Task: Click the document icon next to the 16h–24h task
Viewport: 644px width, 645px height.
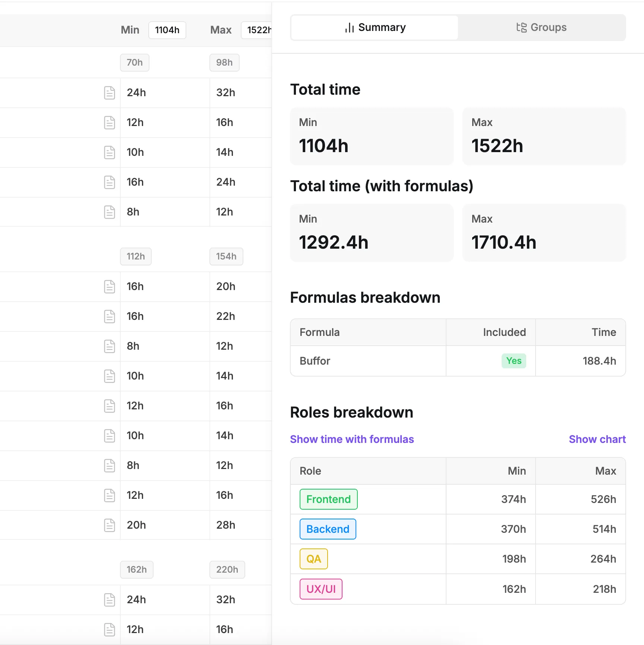Action: tap(110, 182)
